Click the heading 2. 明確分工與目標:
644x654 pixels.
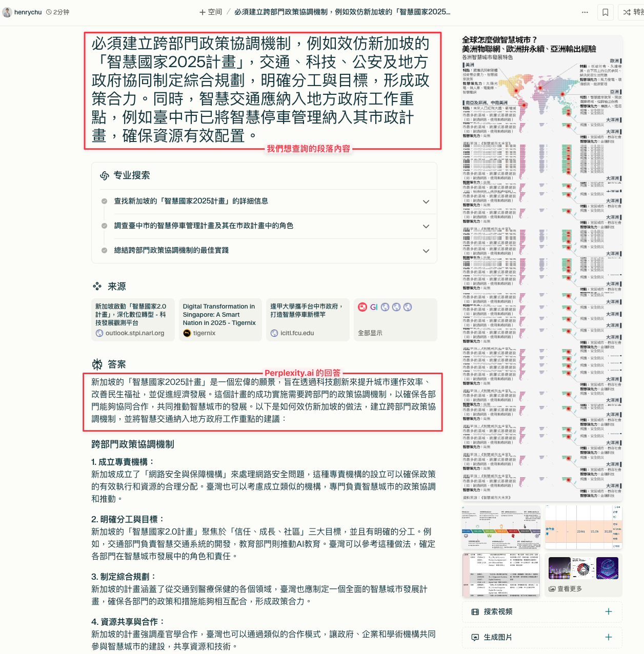128,519
